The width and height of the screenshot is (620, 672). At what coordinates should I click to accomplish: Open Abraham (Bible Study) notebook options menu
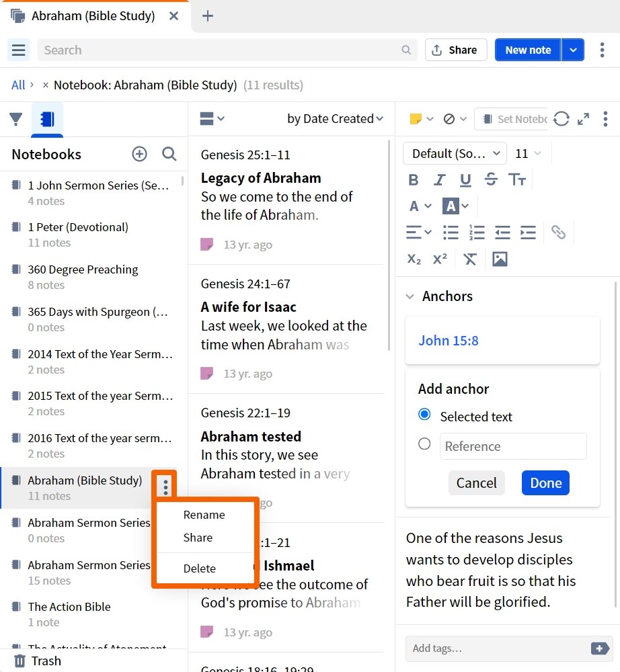(165, 487)
